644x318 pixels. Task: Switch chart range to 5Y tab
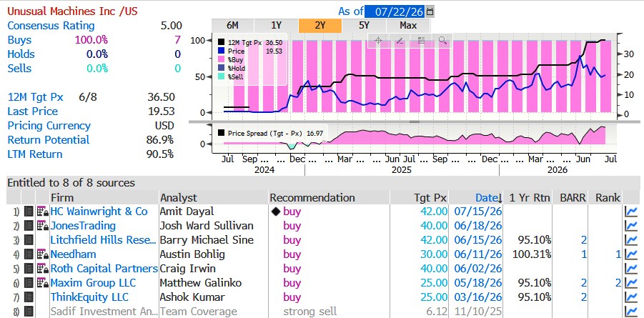click(364, 26)
